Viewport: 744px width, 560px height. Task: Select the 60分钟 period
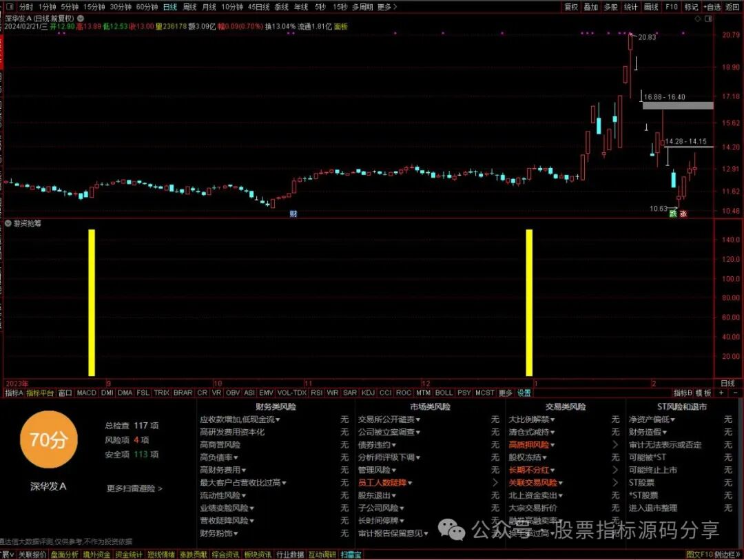pos(147,7)
